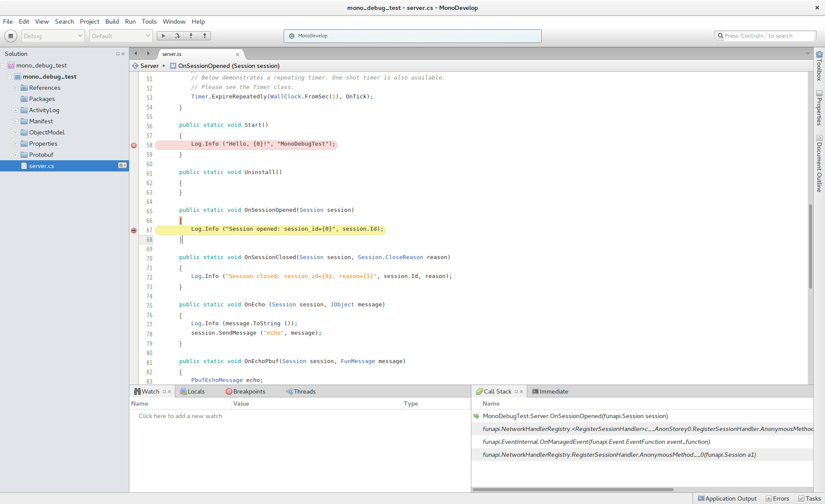Step into the current call
The height and width of the screenshot is (504, 825).
coord(191,36)
